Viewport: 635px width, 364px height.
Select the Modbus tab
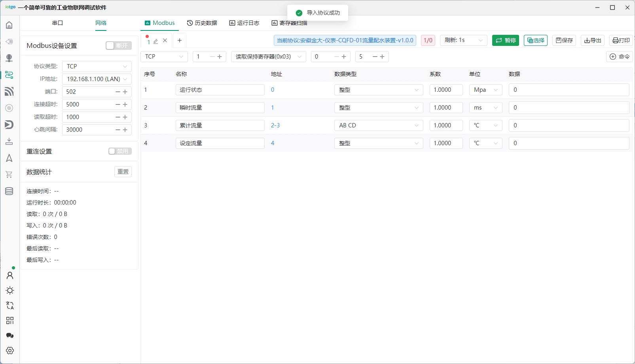point(160,23)
